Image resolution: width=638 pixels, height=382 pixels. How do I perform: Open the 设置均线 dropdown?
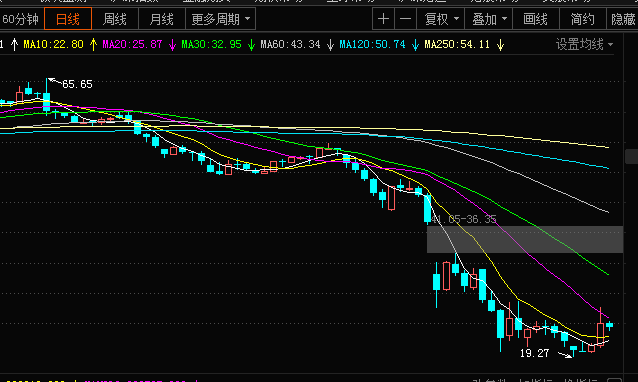tap(584, 44)
